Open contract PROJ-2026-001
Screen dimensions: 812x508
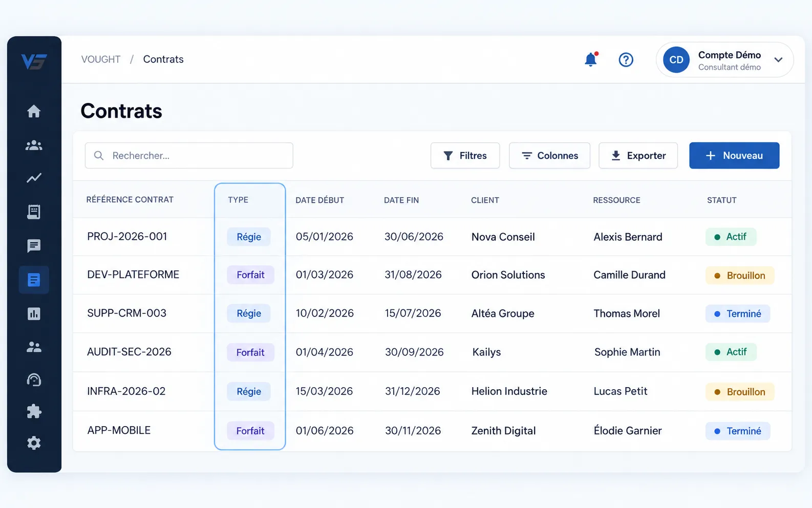(127, 237)
